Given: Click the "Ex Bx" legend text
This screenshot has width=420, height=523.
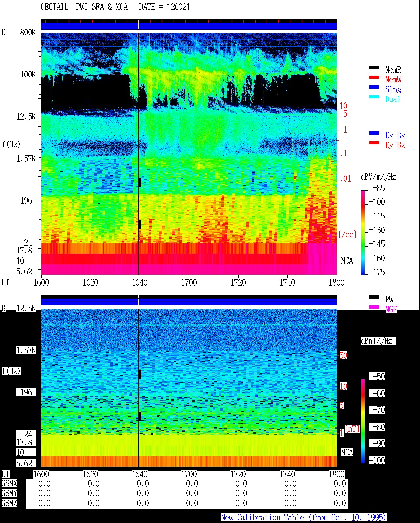Looking at the screenshot, I should 395,135.
